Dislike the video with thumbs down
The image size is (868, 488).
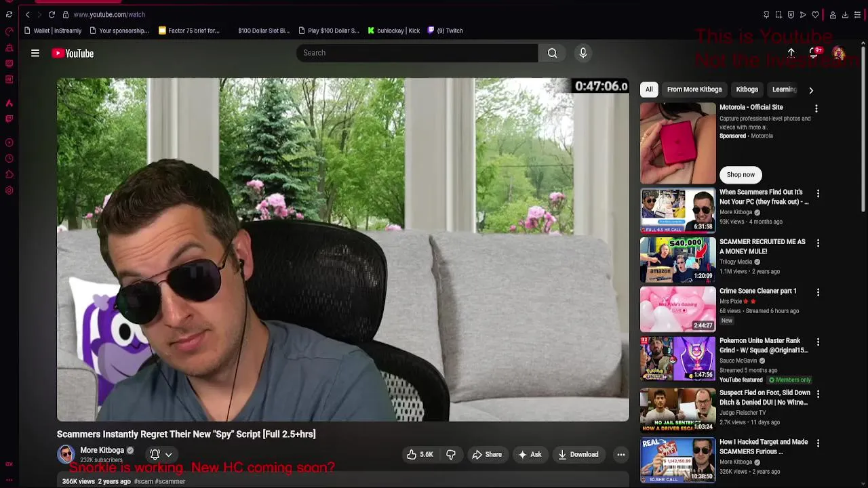point(451,455)
